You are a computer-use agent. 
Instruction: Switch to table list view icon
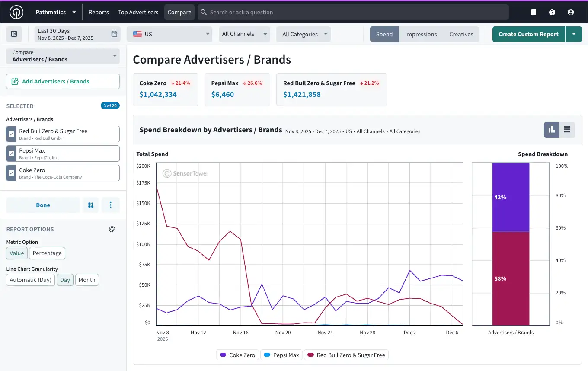[x=567, y=130]
